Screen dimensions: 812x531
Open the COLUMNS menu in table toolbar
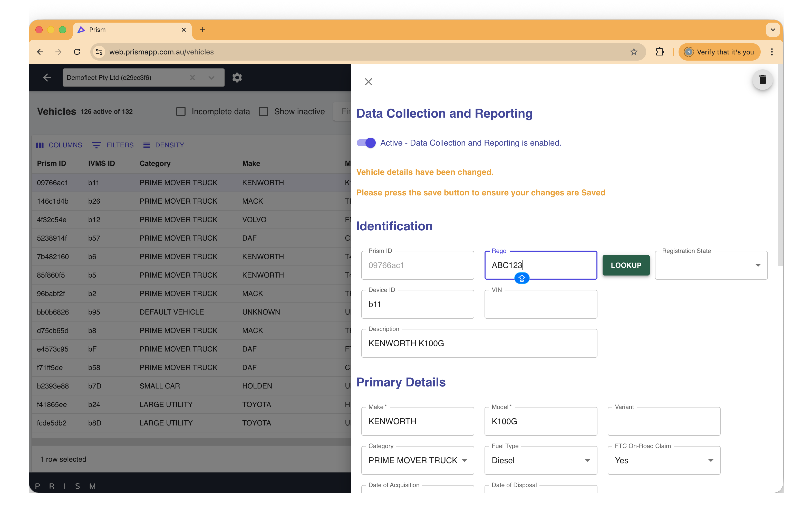59,145
